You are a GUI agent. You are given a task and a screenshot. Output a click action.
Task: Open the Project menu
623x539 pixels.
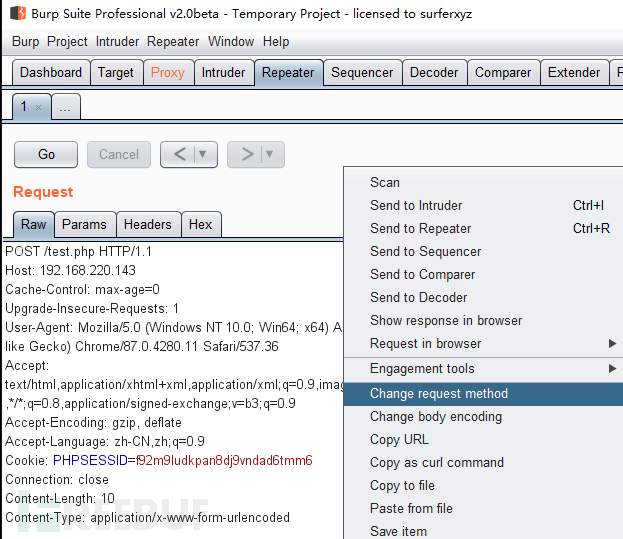67,42
